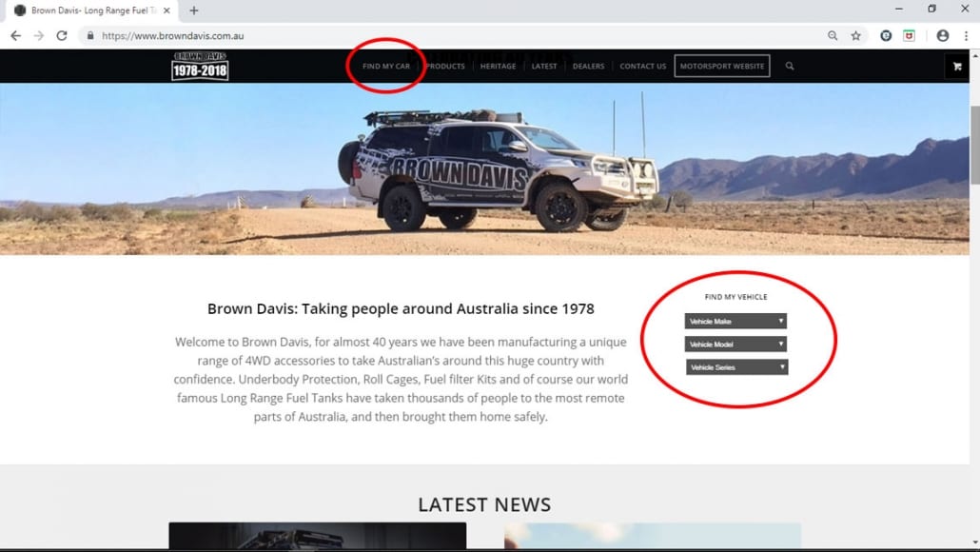Open the site search magnifier

tap(790, 66)
